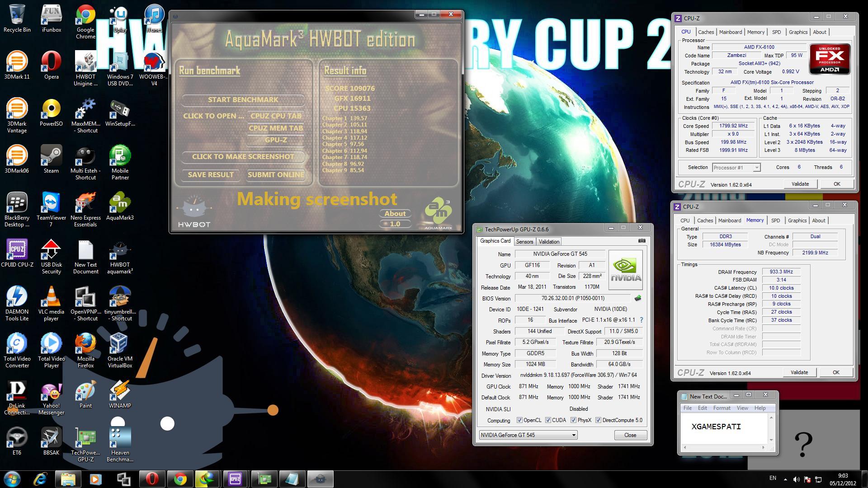Switch to Sensors tab in GPU-Z
Image resolution: width=868 pixels, height=488 pixels.
coord(524,242)
